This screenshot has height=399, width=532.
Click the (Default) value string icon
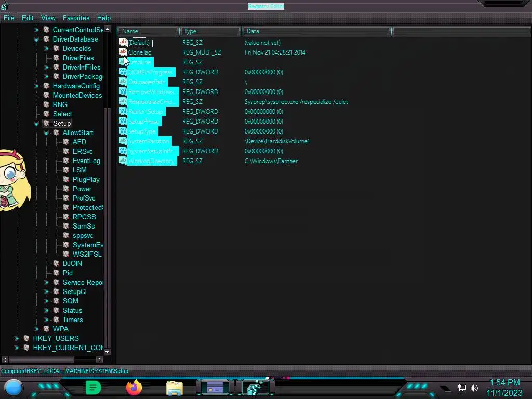pyautogui.click(x=123, y=42)
